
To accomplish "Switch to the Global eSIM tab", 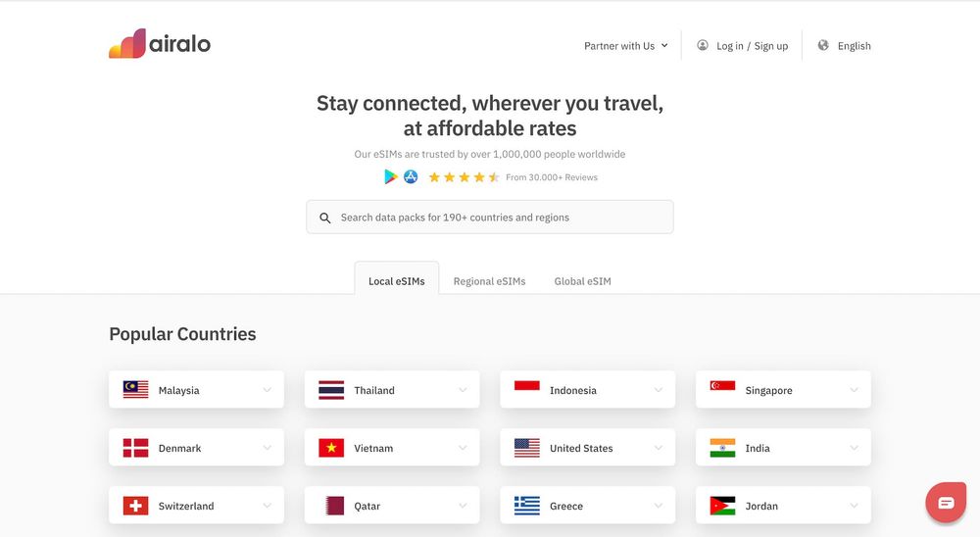I will click(x=582, y=281).
